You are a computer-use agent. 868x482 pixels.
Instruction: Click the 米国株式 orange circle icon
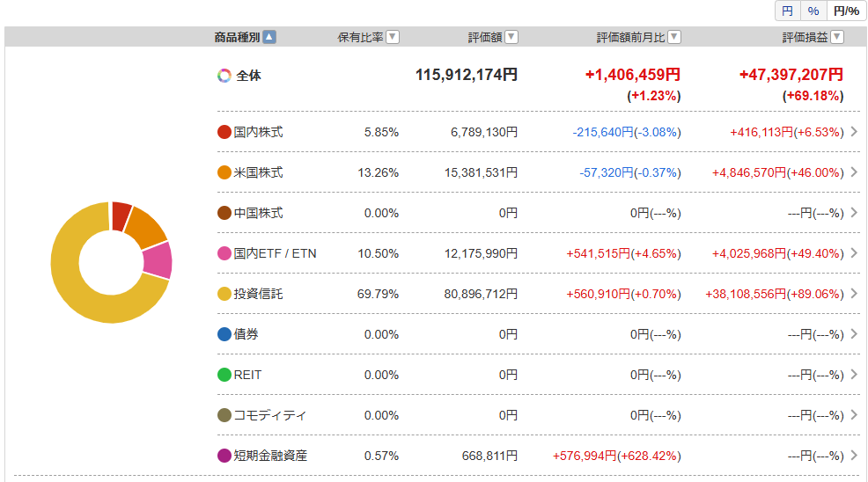[224, 172]
